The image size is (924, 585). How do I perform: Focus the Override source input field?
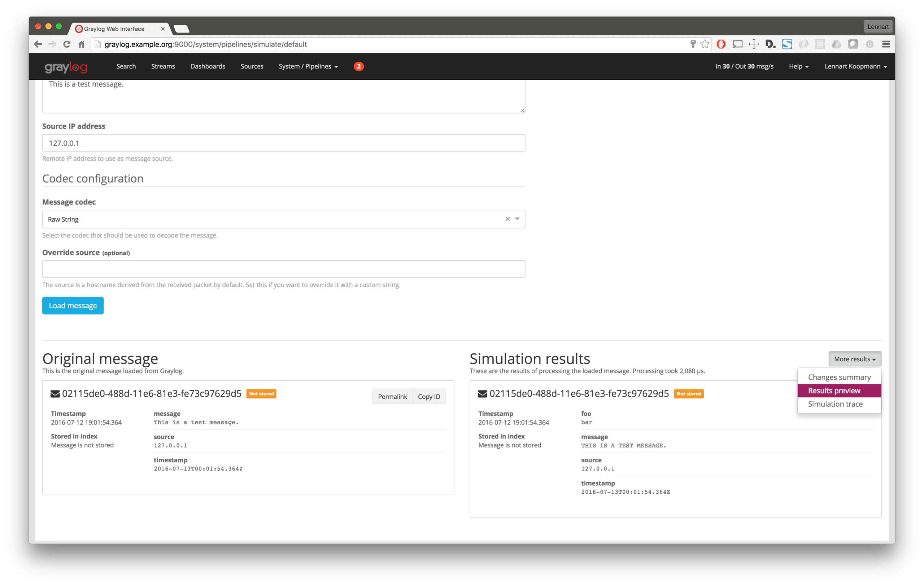283,269
